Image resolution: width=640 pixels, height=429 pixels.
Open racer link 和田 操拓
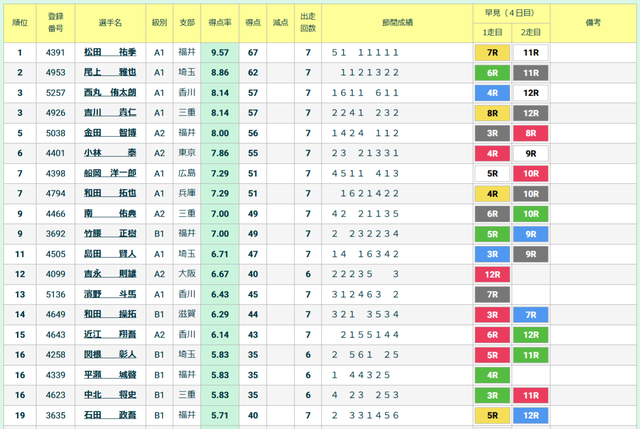(x=110, y=314)
